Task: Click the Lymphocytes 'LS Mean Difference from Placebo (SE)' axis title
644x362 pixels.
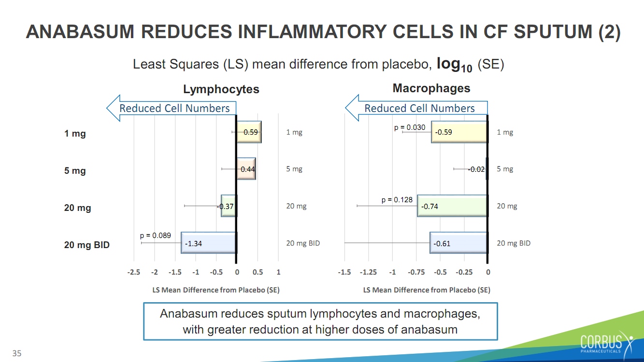Action: point(216,290)
